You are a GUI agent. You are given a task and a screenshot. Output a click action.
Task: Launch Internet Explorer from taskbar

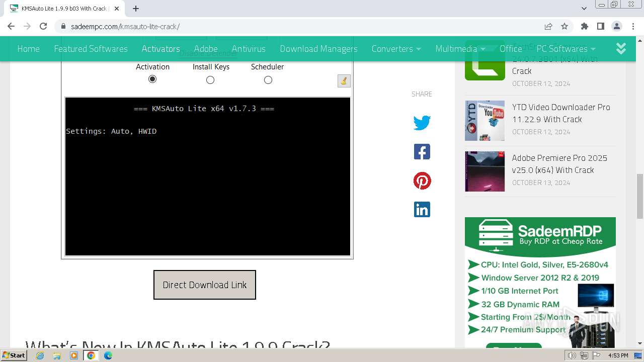[x=40, y=355]
